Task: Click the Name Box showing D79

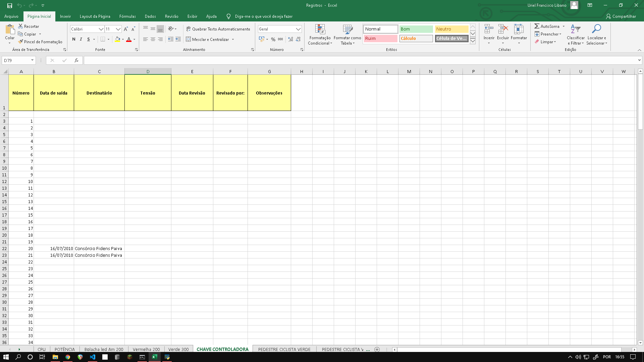Action: [16, 60]
